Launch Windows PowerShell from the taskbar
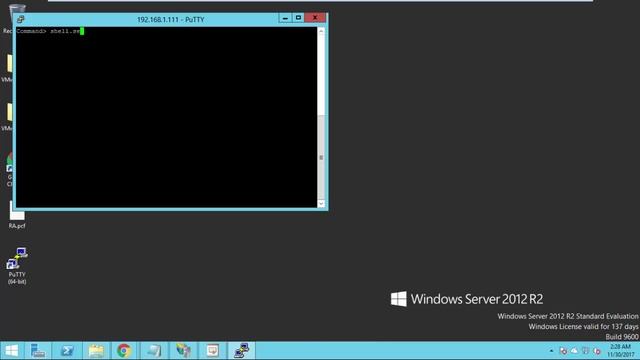 coord(67,351)
